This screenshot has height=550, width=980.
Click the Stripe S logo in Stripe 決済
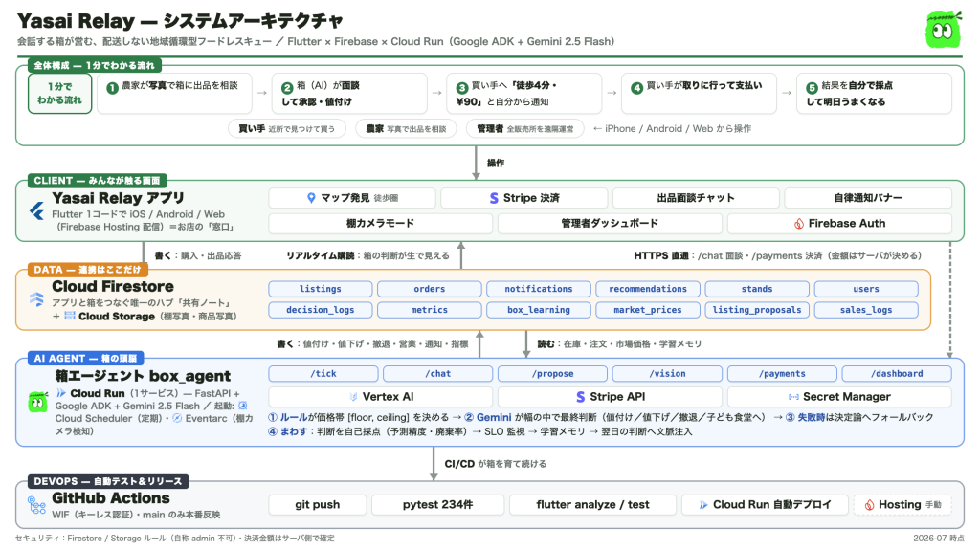pos(494,198)
